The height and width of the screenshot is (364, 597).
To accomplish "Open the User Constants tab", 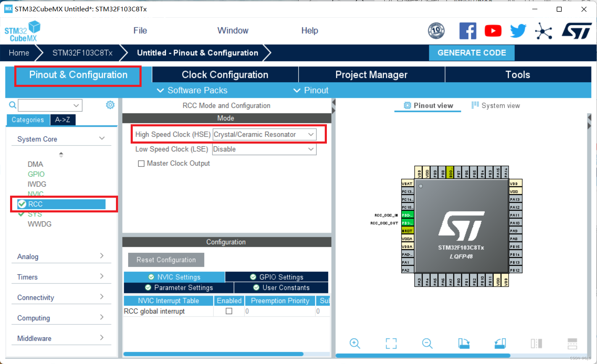I will pos(281,288).
